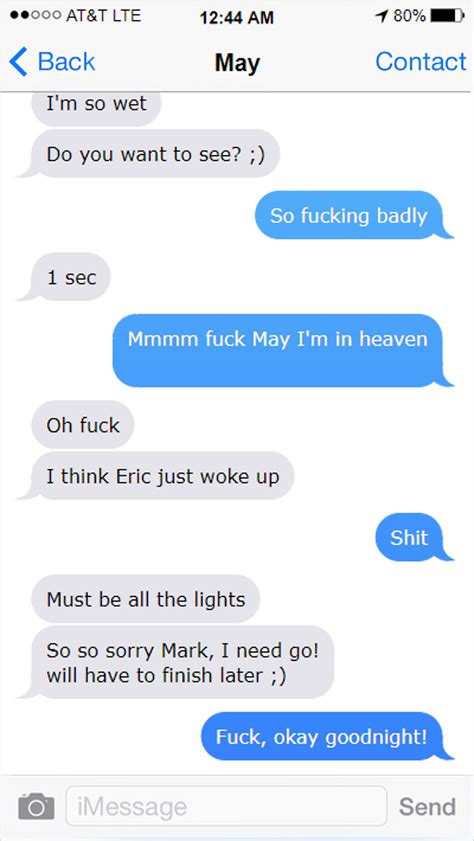Click the Back text label
474x841 pixels.
[x=66, y=62]
